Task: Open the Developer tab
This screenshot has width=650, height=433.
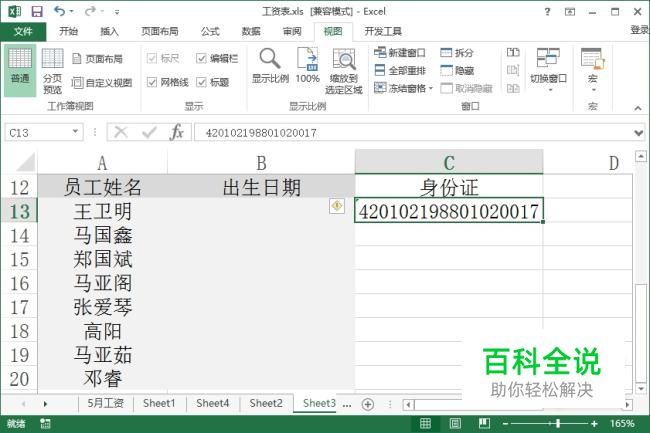Action: (383, 31)
